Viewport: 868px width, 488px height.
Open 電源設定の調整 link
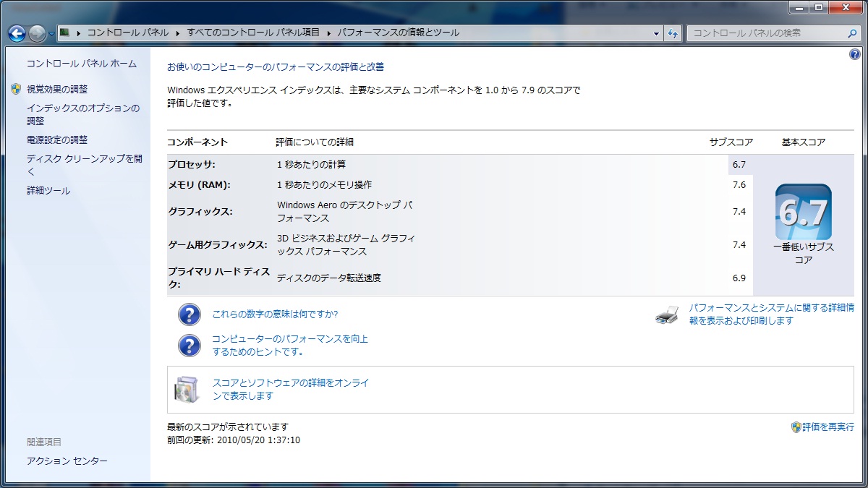(57, 140)
